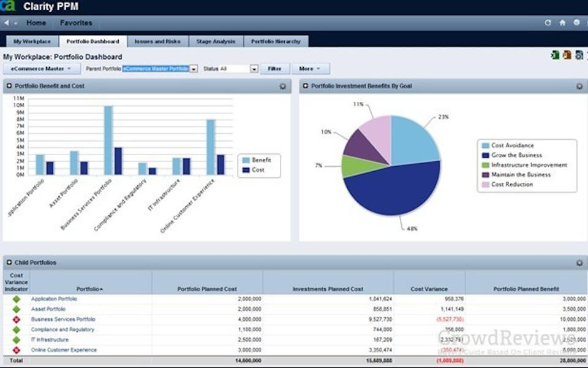Image resolution: width=588 pixels, height=368 pixels.
Task: Open the dashboard settings gear icon top right
Action: tap(578, 54)
